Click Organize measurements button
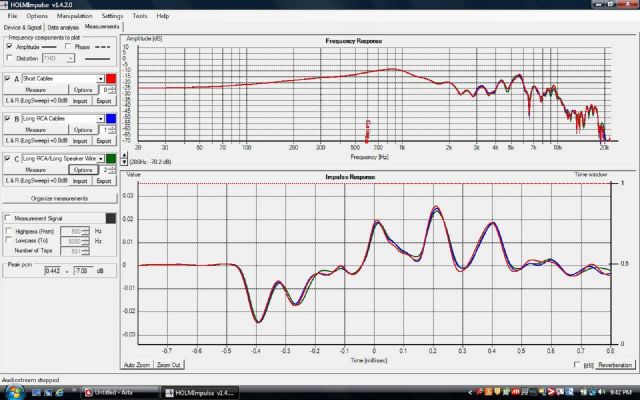 (59, 198)
